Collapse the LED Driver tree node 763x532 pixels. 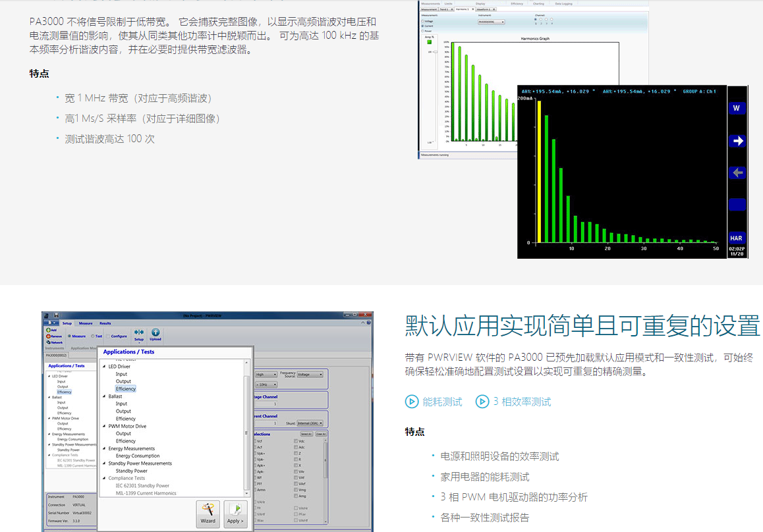104,367
